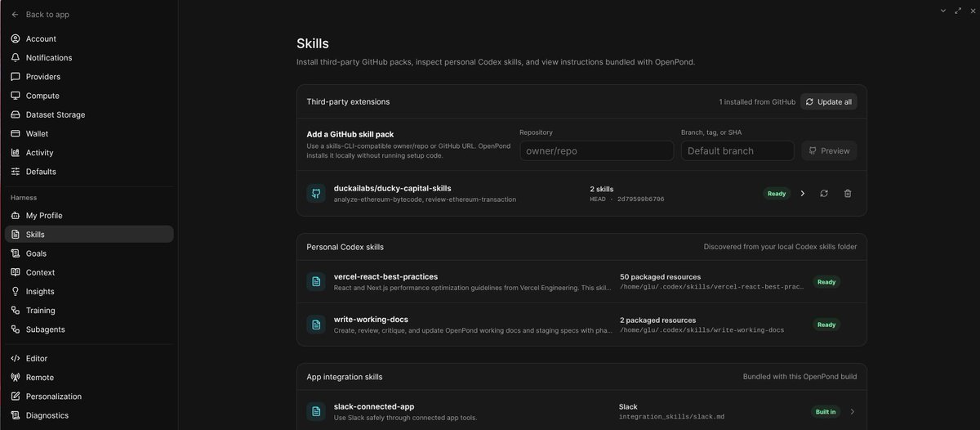Click the /home/glu/.codex/skills/write-working-docs path
The width and height of the screenshot is (980, 430).
pos(702,330)
